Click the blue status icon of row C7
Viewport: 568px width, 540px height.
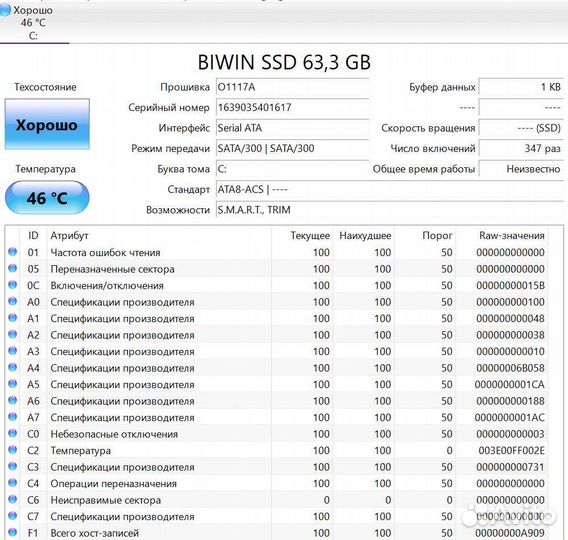tap(13, 516)
